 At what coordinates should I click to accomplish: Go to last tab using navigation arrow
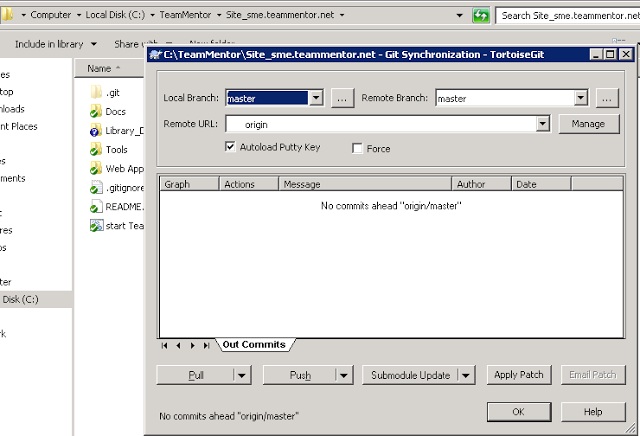pos(206,345)
